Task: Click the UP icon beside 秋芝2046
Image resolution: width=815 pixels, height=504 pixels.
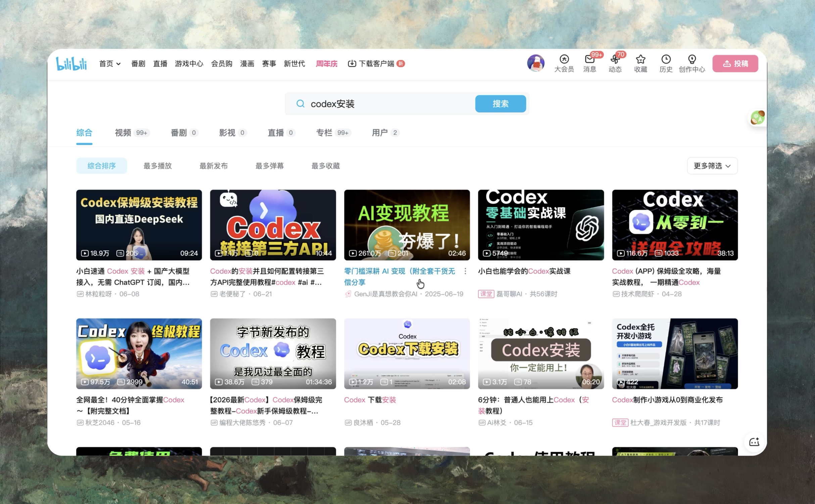Action: tap(80, 422)
